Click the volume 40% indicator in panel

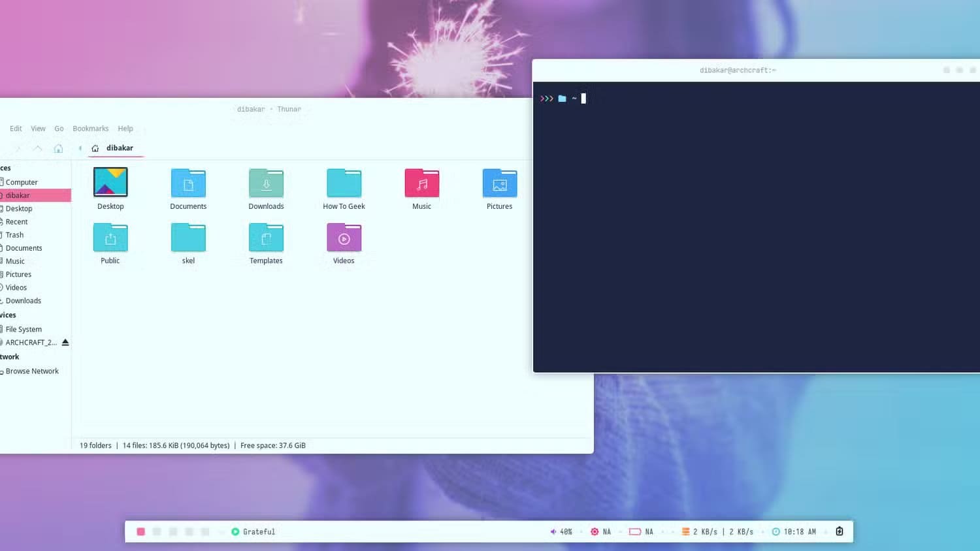click(x=561, y=531)
